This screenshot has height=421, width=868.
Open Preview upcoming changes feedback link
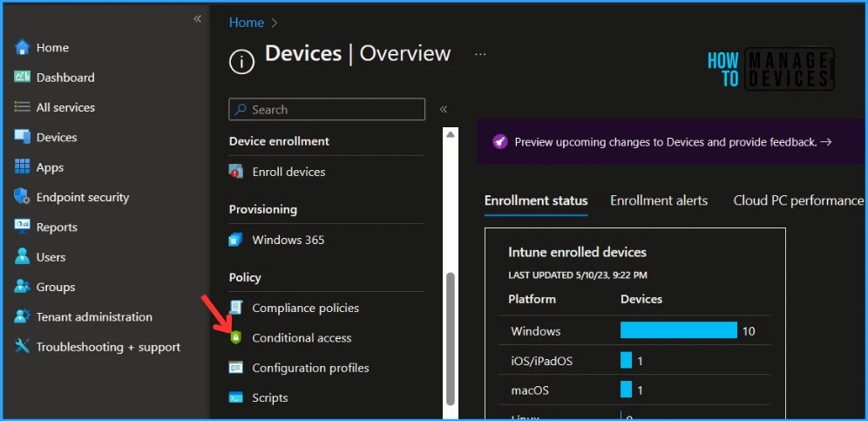(673, 142)
